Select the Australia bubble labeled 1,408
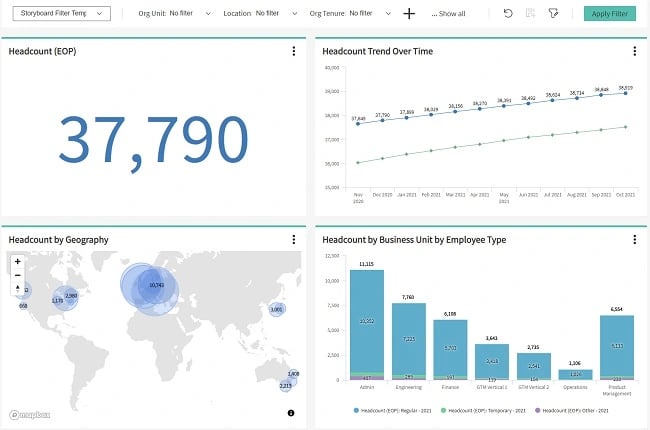This screenshot has width=650, height=430. click(x=293, y=374)
